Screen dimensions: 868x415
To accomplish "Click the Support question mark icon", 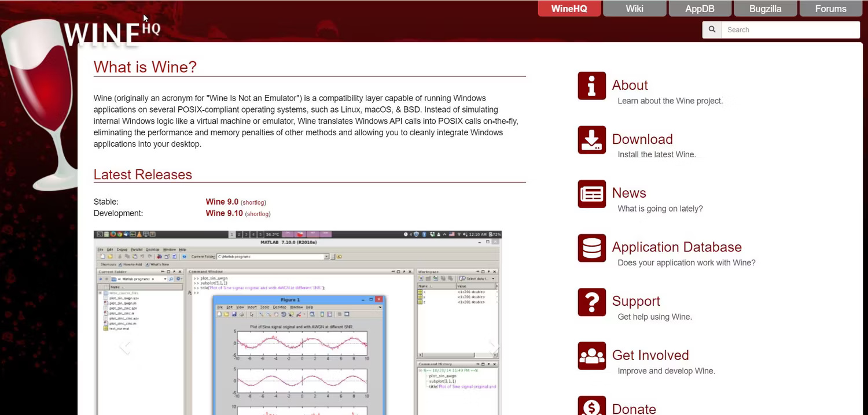I will 591,302.
